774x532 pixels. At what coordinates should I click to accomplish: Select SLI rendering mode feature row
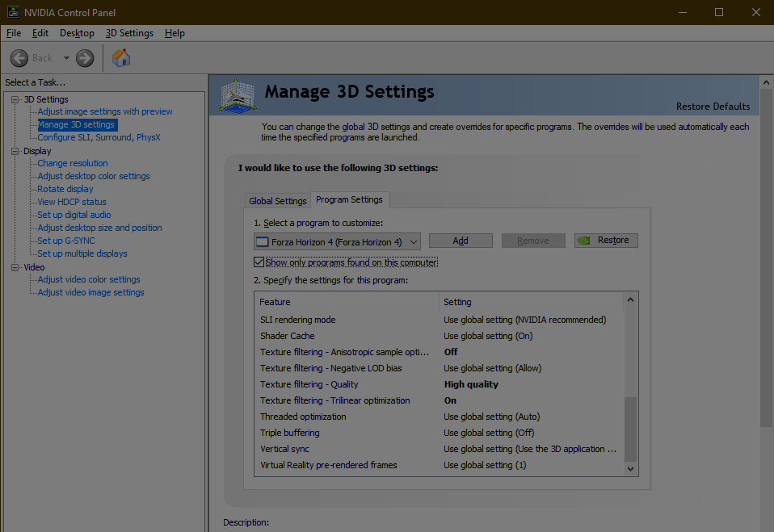(440, 320)
